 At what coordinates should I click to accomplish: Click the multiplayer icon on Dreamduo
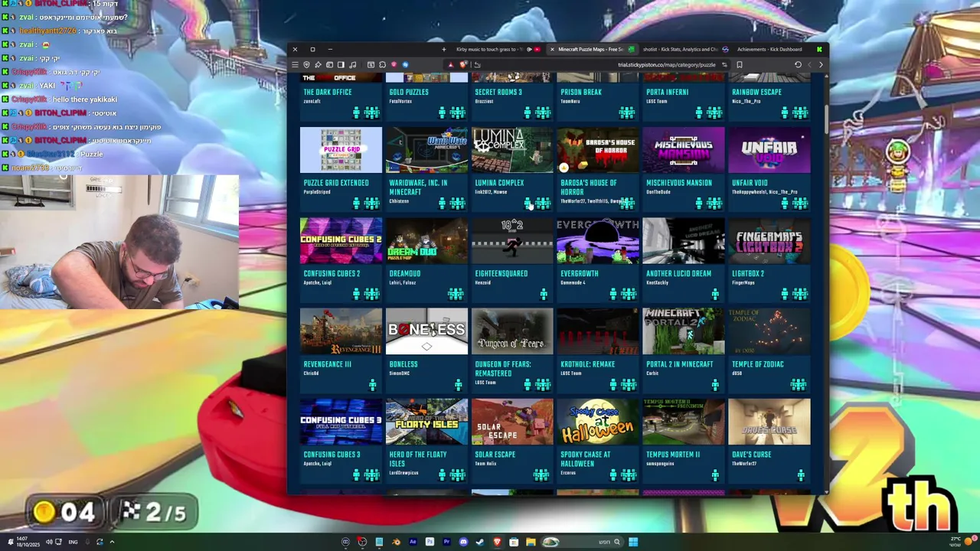click(456, 294)
